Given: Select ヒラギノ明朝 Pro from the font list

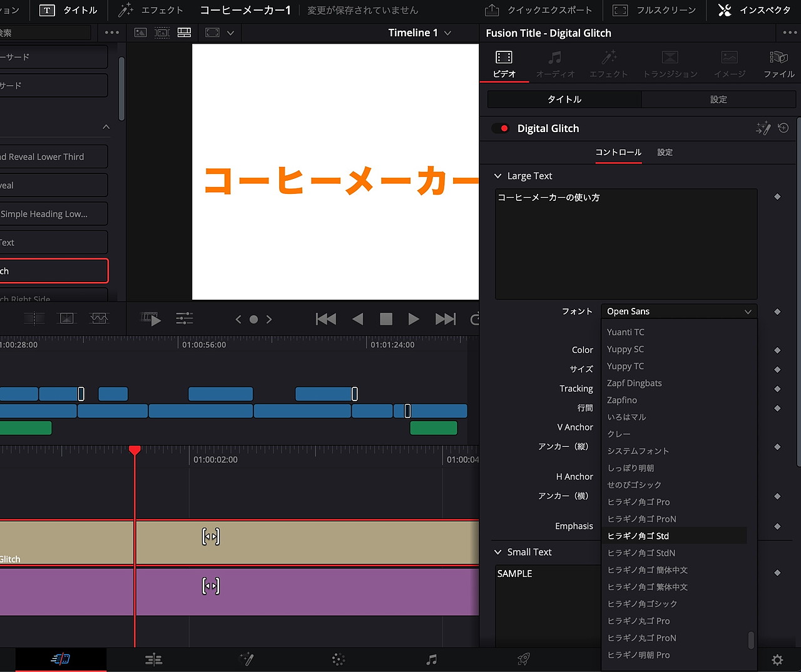Looking at the screenshot, I should click(638, 654).
